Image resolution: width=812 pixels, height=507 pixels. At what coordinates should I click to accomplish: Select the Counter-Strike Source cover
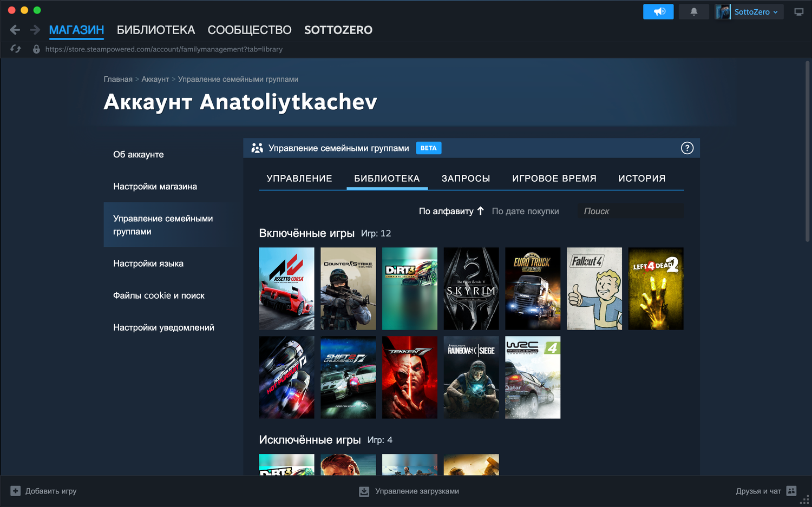348,289
